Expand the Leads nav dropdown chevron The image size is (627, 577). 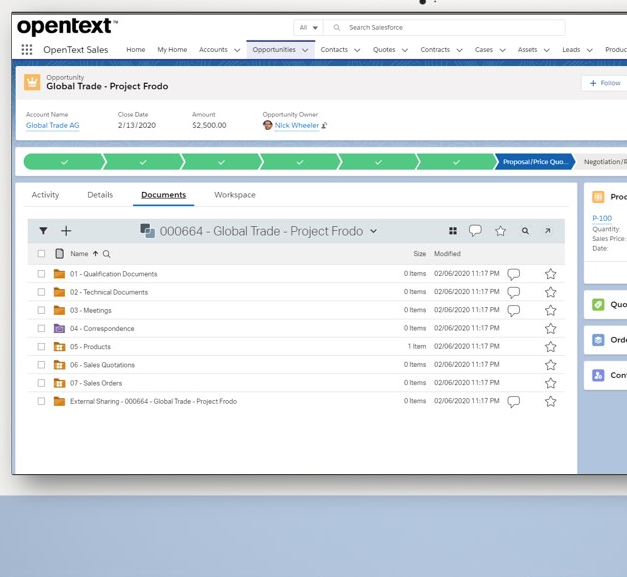[589, 50]
